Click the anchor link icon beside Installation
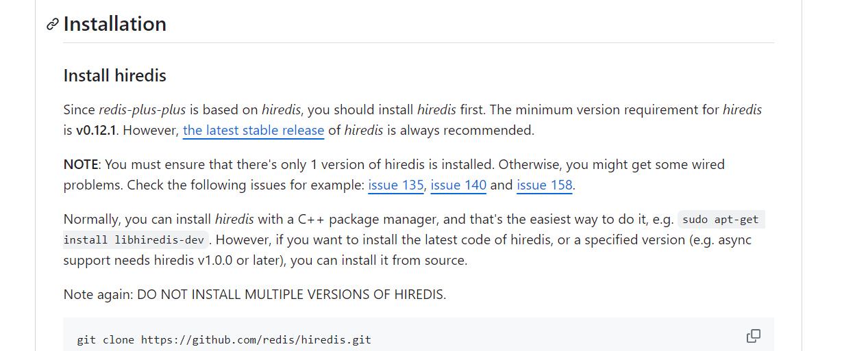The width and height of the screenshot is (868, 351). pyautogui.click(x=53, y=25)
